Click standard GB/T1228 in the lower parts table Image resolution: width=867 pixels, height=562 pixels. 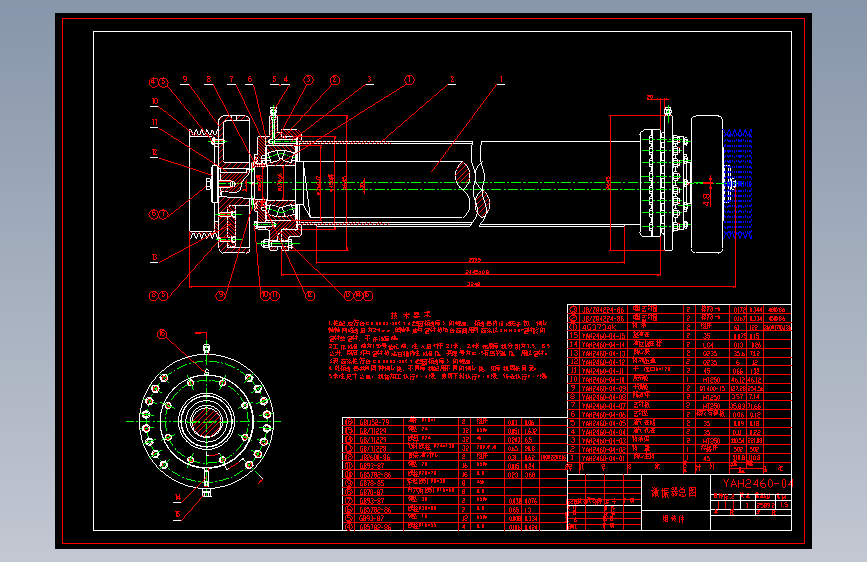click(373, 448)
